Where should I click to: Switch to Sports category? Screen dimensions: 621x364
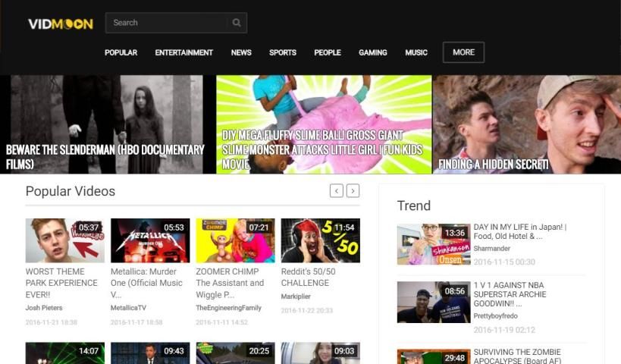click(282, 53)
